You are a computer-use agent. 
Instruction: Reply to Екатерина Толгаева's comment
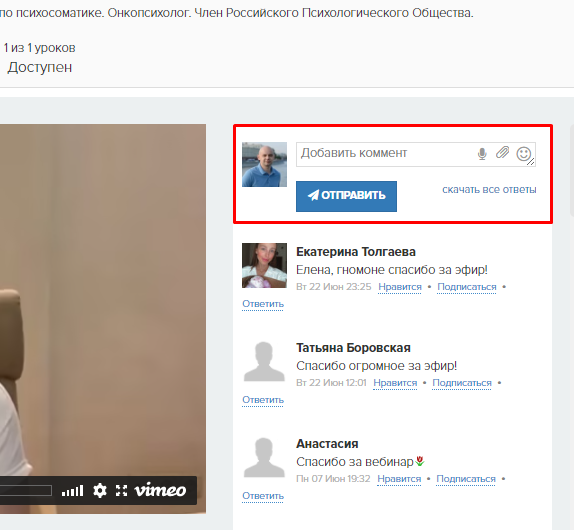pos(263,304)
